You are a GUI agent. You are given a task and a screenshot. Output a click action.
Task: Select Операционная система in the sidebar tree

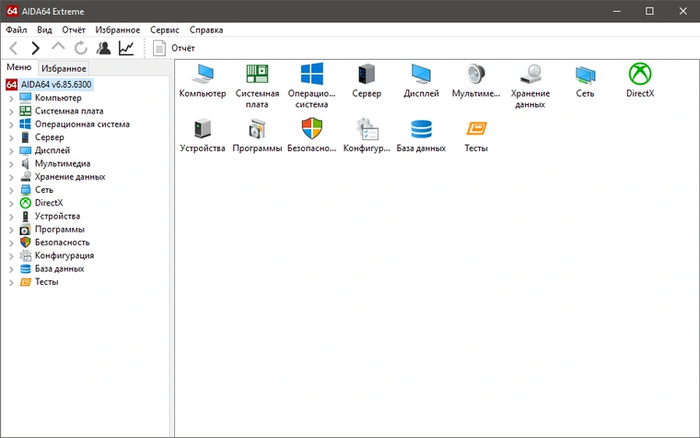coord(82,124)
